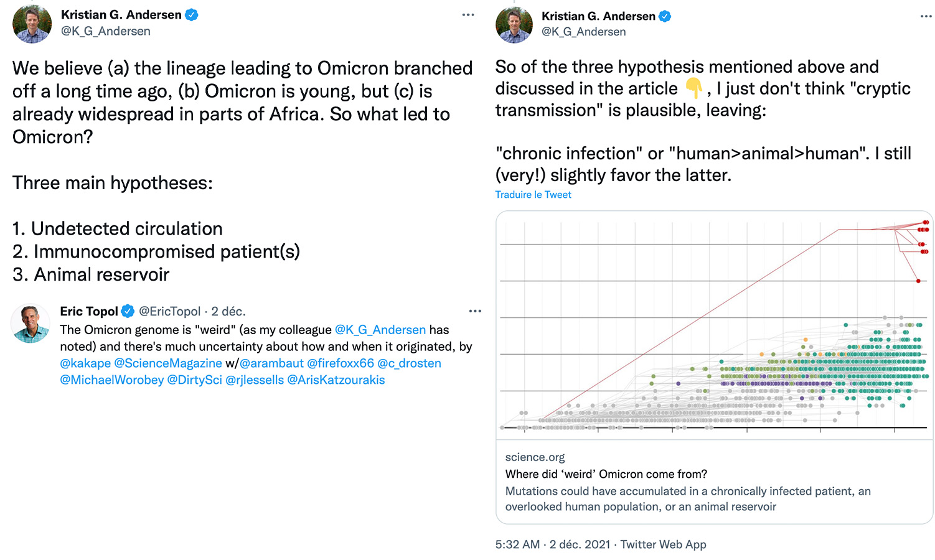This screenshot has height=560, width=935.
Task: Click Kristian Andersen's avatar in left tweet
Action: click(x=32, y=24)
